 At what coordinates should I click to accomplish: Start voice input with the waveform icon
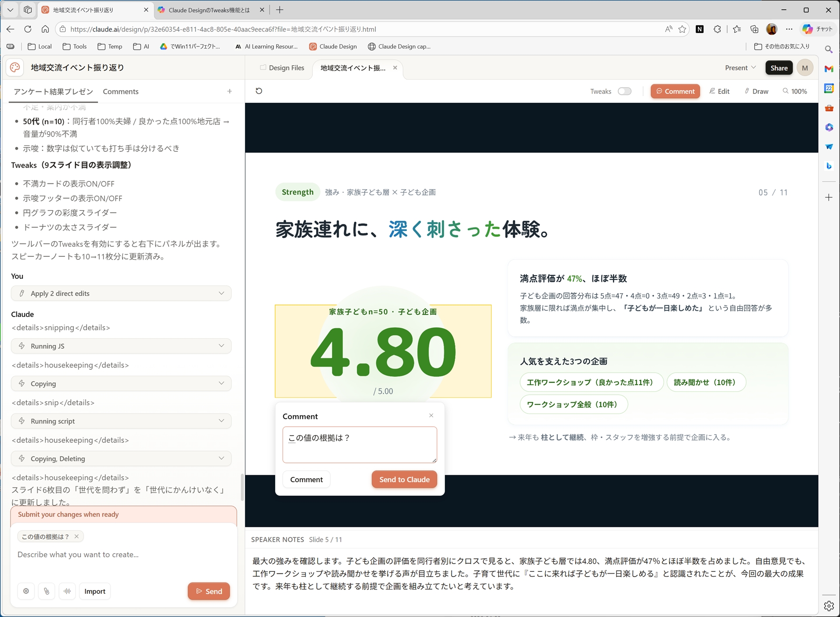[x=67, y=591]
